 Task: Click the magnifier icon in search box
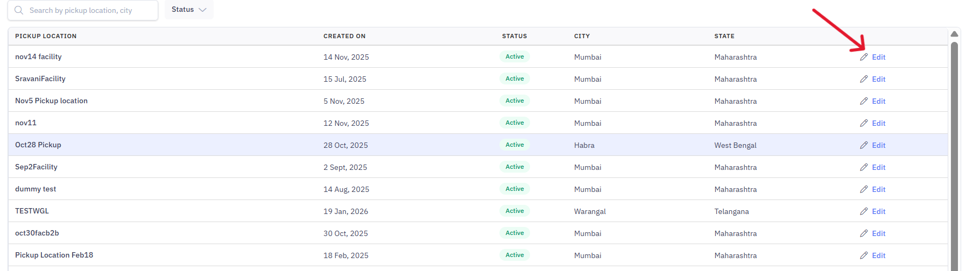click(x=19, y=10)
